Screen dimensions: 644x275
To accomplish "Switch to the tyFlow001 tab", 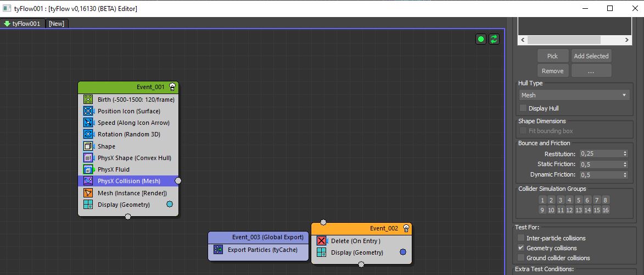I will 22,24.
